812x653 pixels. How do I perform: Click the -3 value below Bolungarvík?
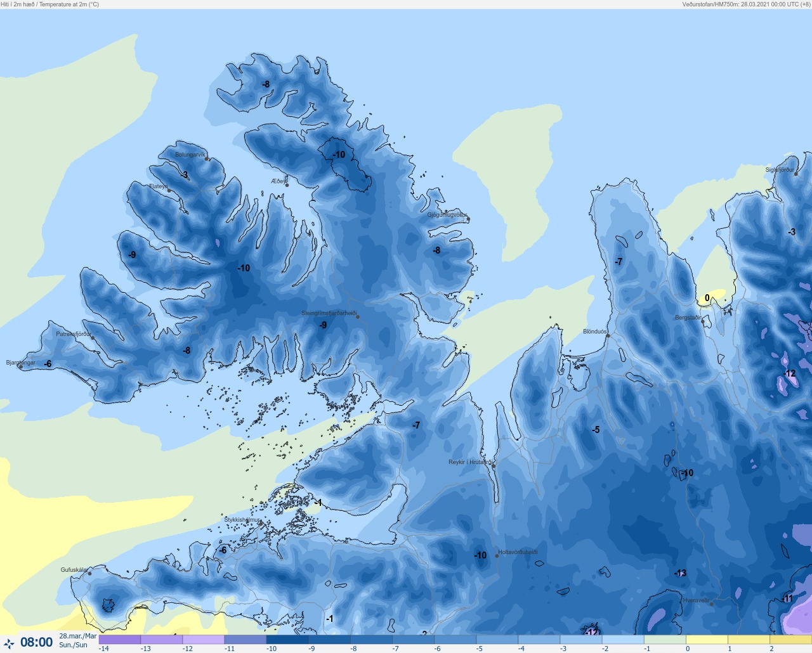click(x=185, y=175)
